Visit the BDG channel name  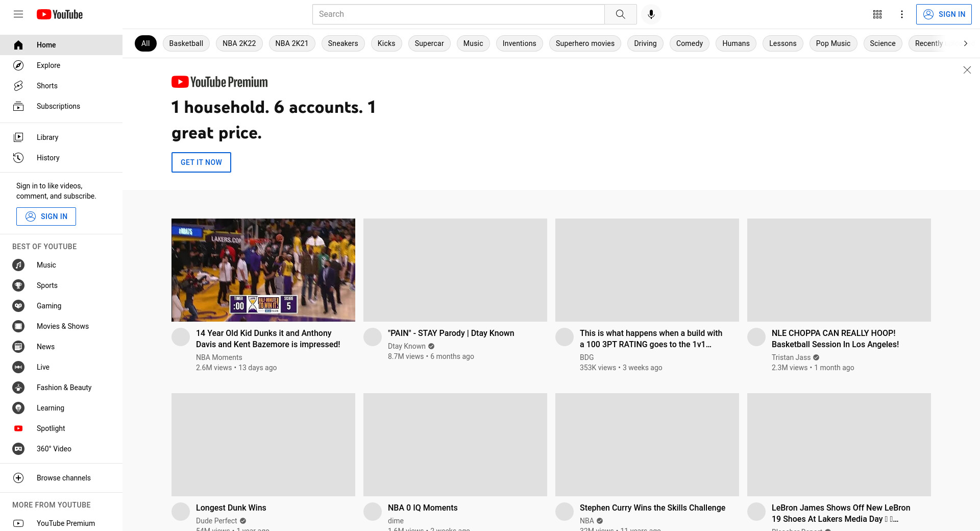587,357
